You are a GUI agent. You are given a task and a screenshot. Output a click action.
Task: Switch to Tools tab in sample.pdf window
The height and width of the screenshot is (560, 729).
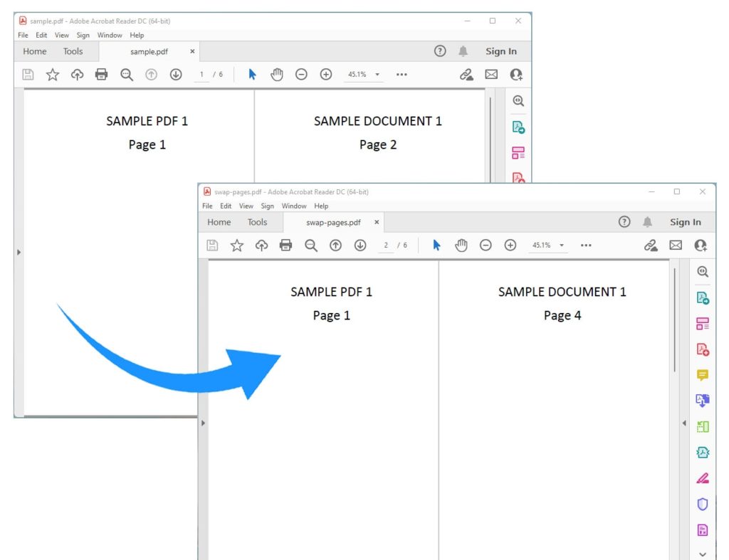pos(73,51)
